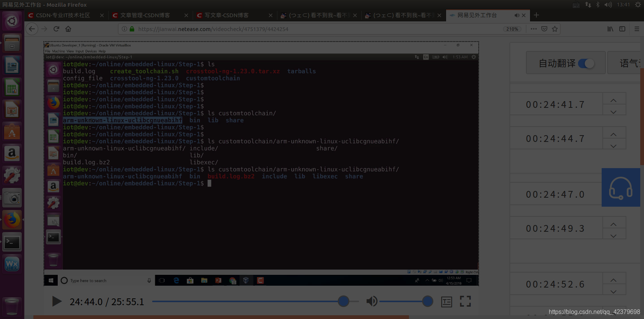Image resolution: width=644 pixels, height=319 pixels.
Task: Launch LibreOffice Writer from launcher
Action: [x=12, y=66]
